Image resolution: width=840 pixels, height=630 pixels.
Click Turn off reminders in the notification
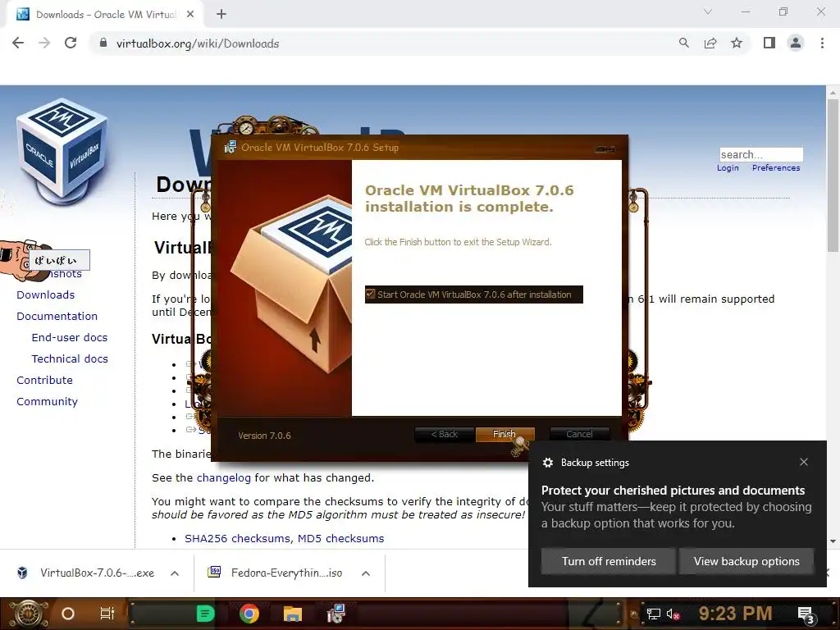click(x=609, y=561)
